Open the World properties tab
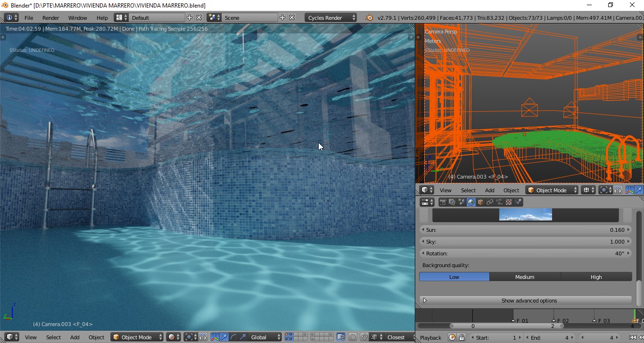Screen dimensions: 644x343 click(471, 202)
